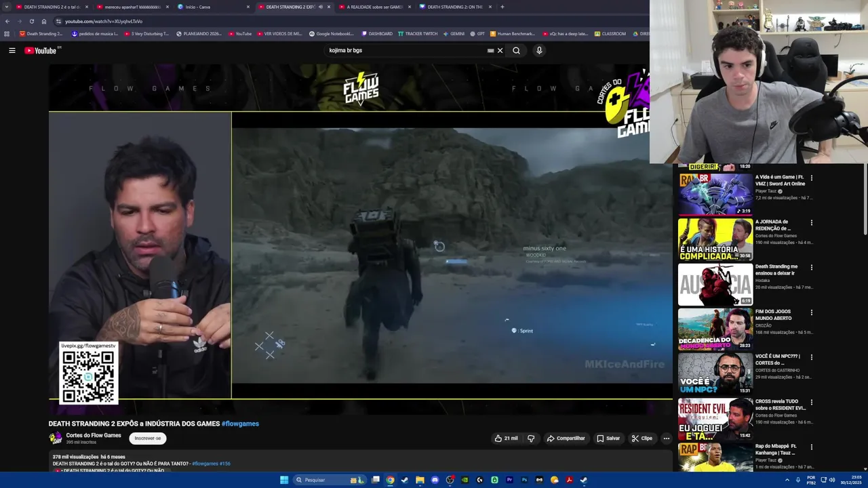The height and width of the screenshot is (488, 868).
Task: Open the browser home page button
Action: pos(44,21)
